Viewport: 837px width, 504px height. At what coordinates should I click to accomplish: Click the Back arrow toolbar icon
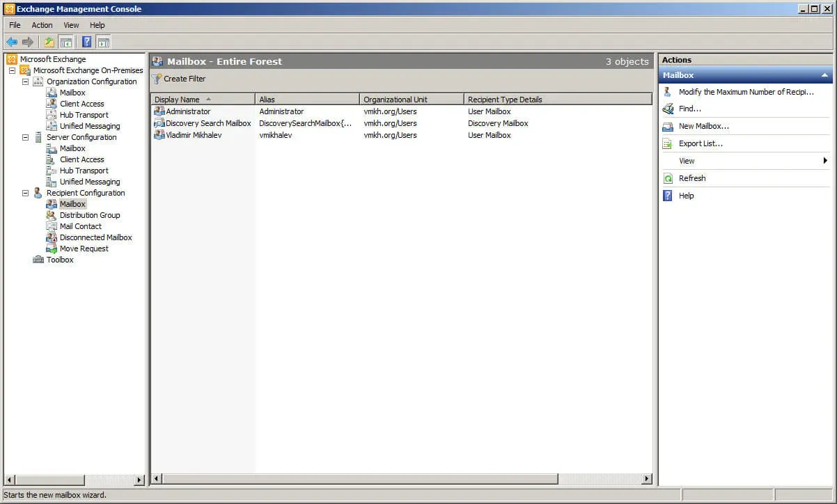[x=12, y=42]
